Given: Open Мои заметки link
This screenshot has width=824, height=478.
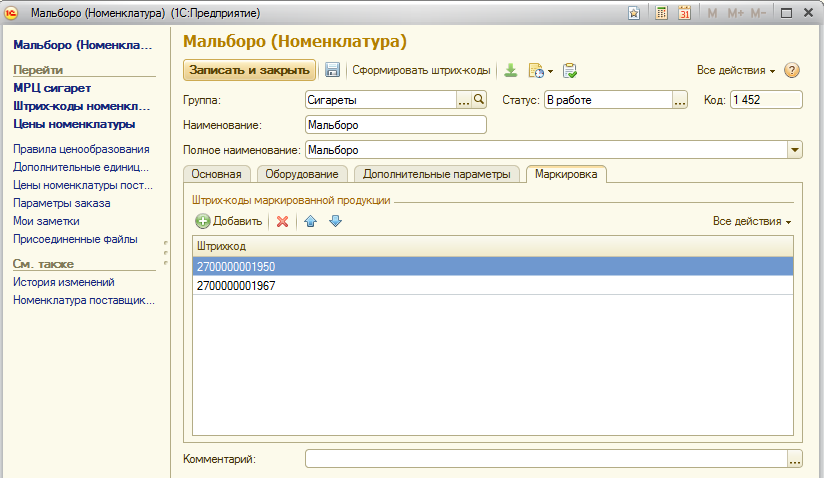Looking at the screenshot, I should point(46,221).
